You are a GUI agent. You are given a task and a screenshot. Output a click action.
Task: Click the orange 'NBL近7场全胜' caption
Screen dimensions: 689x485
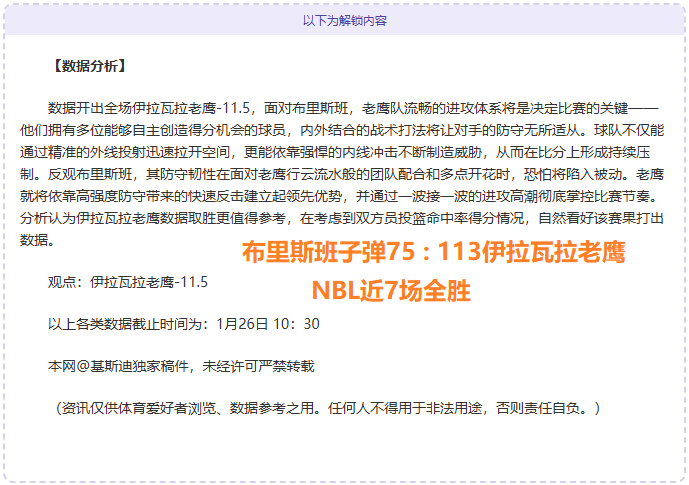pos(391,291)
